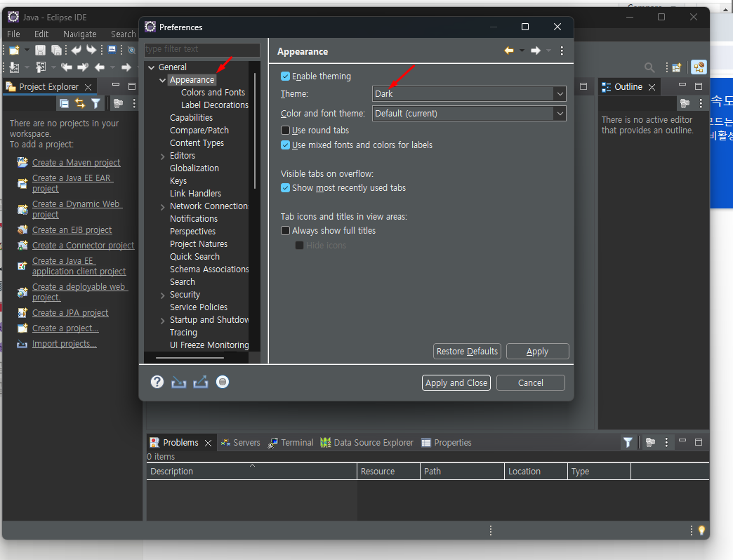This screenshot has height=560, width=733.
Task: Open the File menu
Action: pos(13,34)
